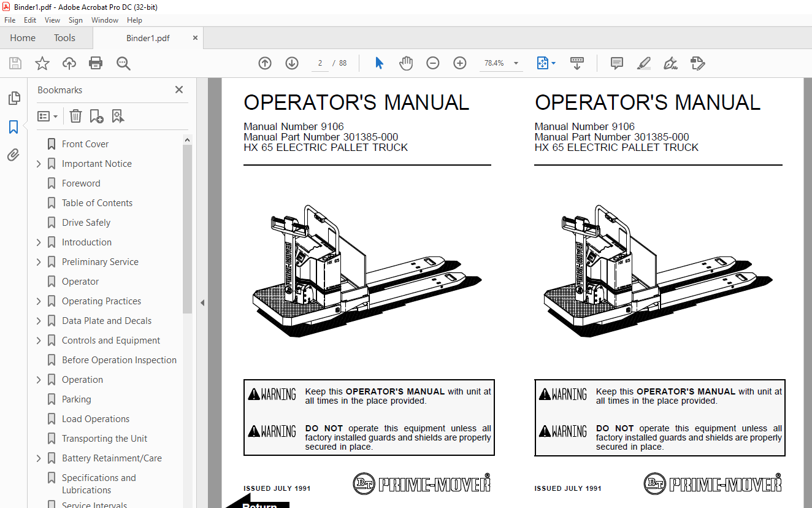Expand the Introduction bookmark
Image resolution: width=812 pixels, height=508 pixels.
pyautogui.click(x=39, y=242)
